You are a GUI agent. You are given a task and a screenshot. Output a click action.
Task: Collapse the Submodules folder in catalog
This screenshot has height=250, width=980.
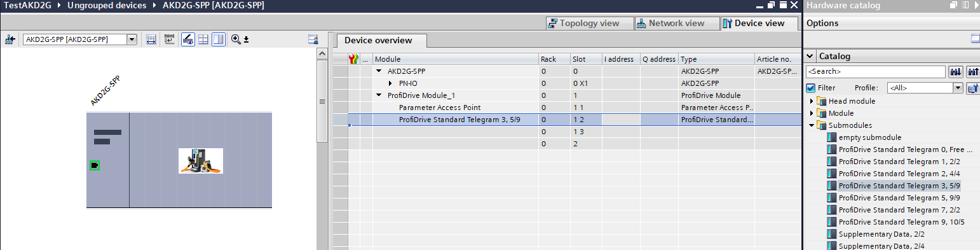812,125
